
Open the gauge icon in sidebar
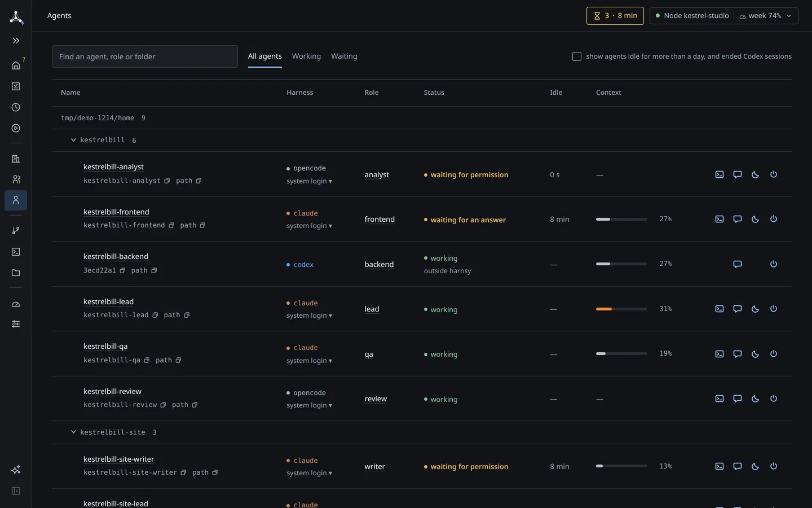coord(16,304)
